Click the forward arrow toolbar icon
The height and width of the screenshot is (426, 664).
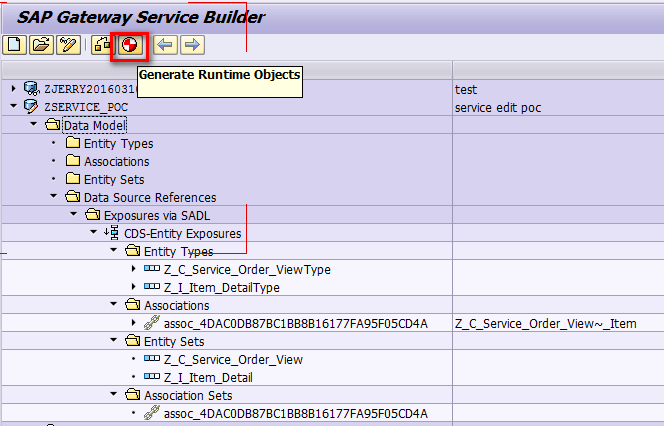pyautogui.click(x=192, y=45)
